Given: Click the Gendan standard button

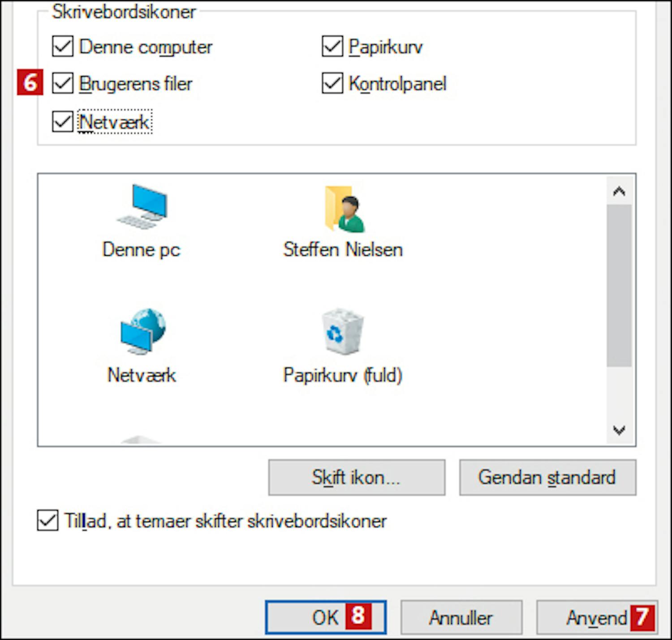Looking at the screenshot, I should click(x=547, y=477).
